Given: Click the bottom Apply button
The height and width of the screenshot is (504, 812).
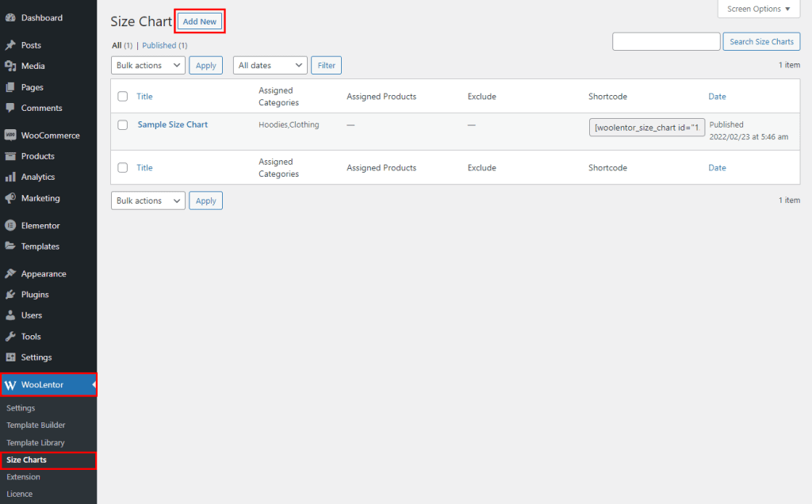Looking at the screenshot, I should coord(205,200).
